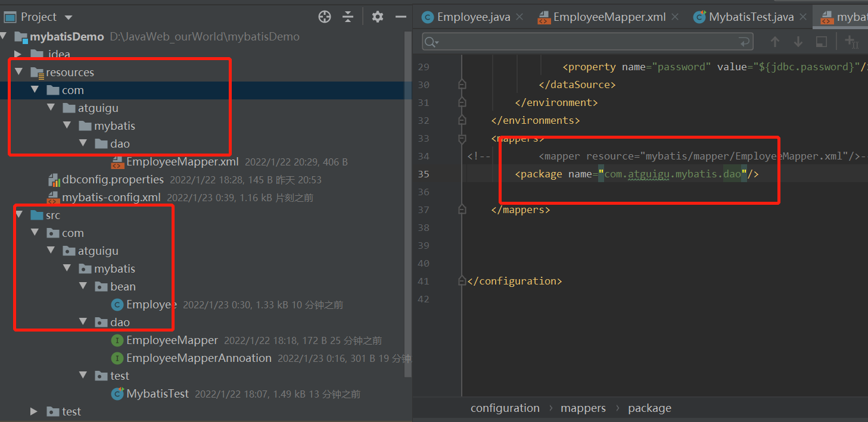Insert newline icon in search field
The width and height of the screenshot is (868, 422).
coord(744,42)
